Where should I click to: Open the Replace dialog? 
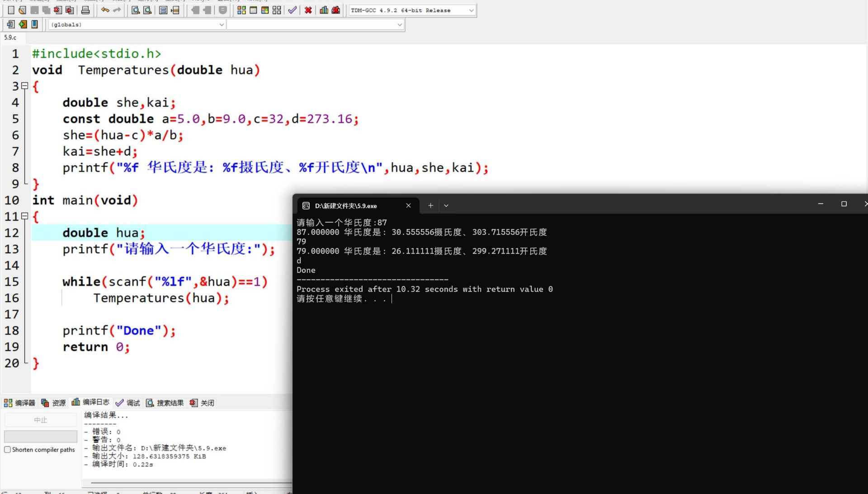[147, 10]
